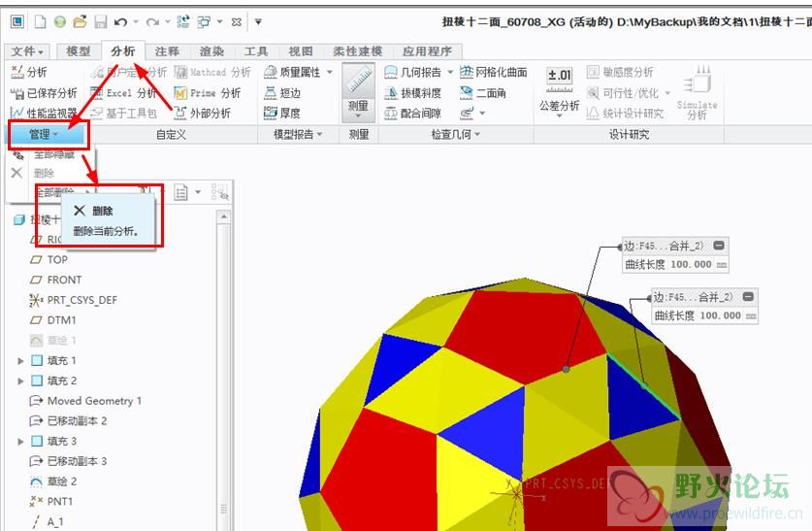Switch to the 工具 tab

256,51
